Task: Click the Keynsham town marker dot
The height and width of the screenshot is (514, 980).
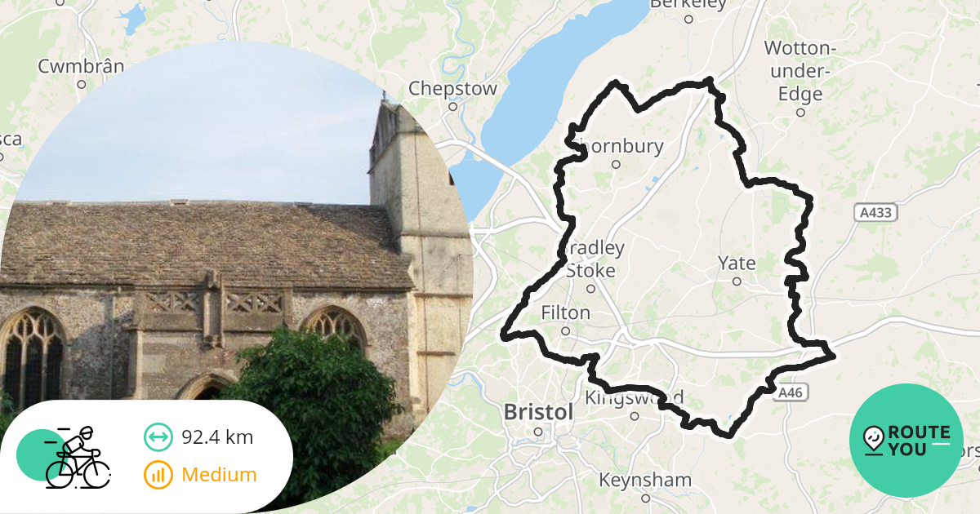Action: click(645, 498)
